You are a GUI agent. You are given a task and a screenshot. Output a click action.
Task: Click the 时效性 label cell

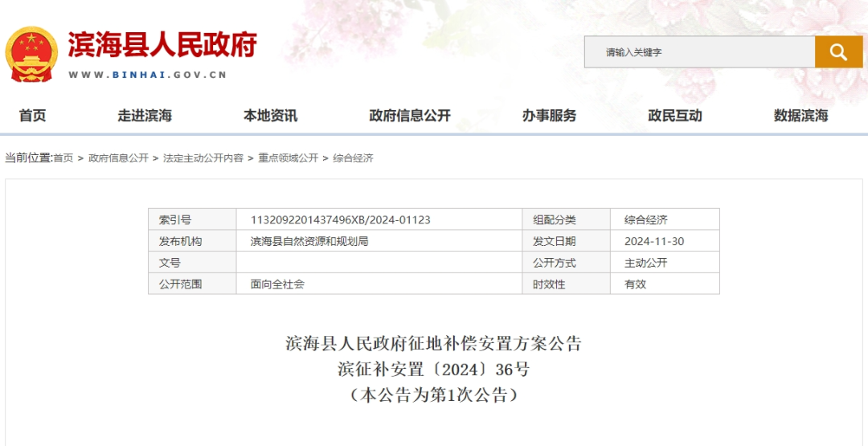pos(567,284)
